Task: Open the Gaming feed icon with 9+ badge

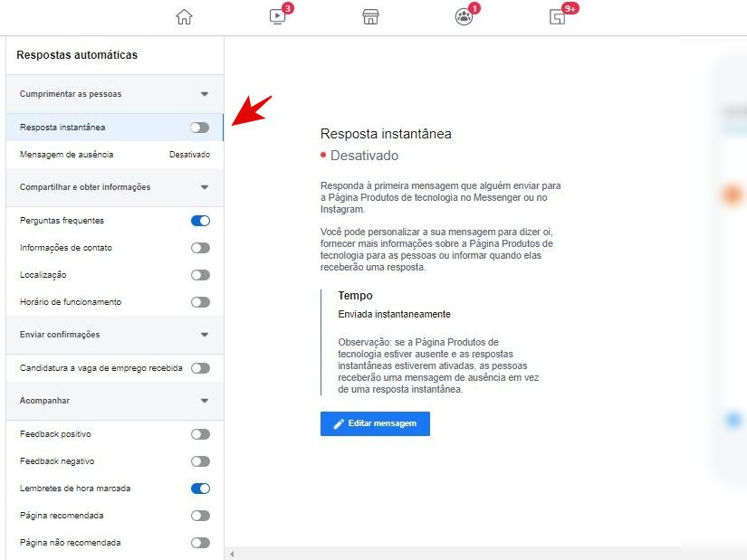Action: [557, 17]
